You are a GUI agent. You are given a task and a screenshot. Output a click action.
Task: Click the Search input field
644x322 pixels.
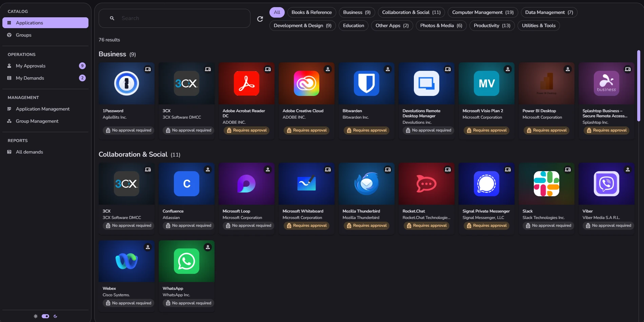[x=175, y=18]
